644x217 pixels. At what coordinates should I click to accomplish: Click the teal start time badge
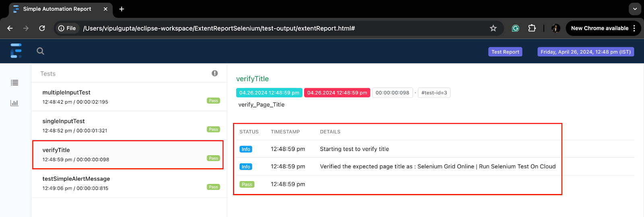pos(269,93)
